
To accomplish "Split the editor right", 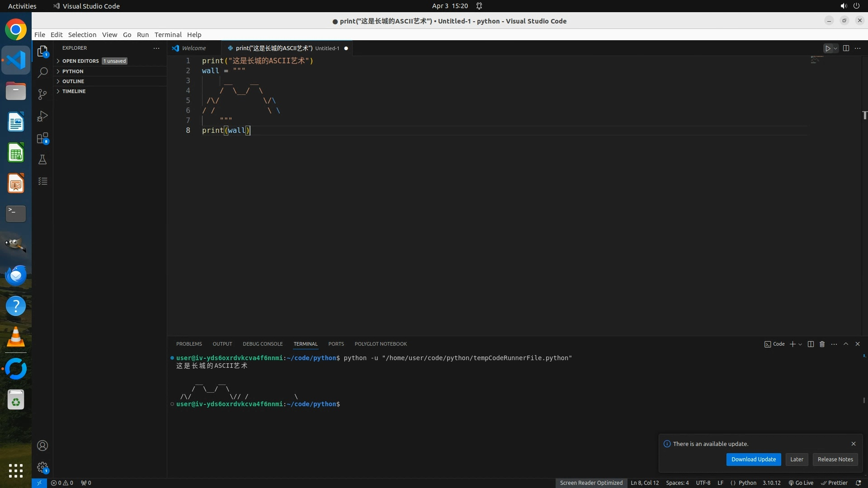I will pos(846,48).
